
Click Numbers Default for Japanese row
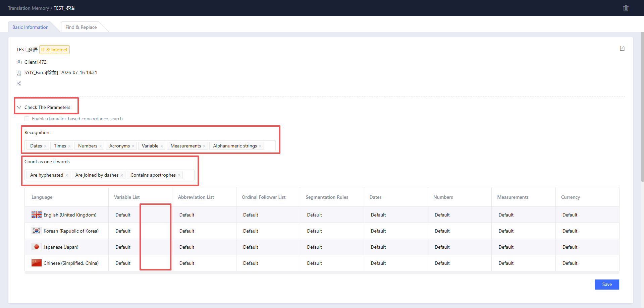442,247
